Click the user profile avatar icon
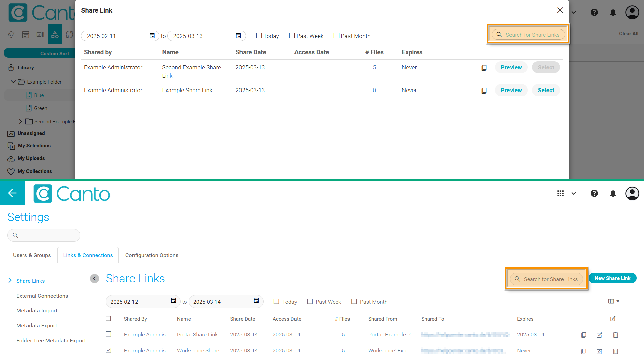 (632, 193)
